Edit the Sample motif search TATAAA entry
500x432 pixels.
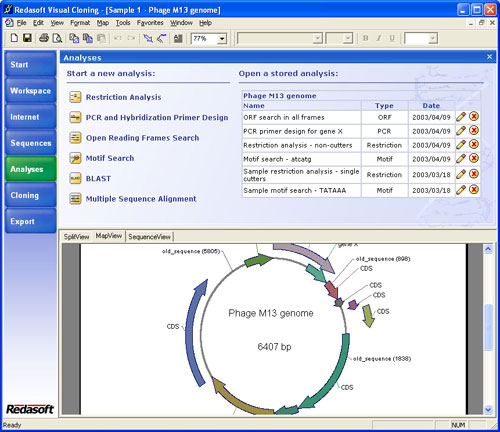(x=461, y=190)
